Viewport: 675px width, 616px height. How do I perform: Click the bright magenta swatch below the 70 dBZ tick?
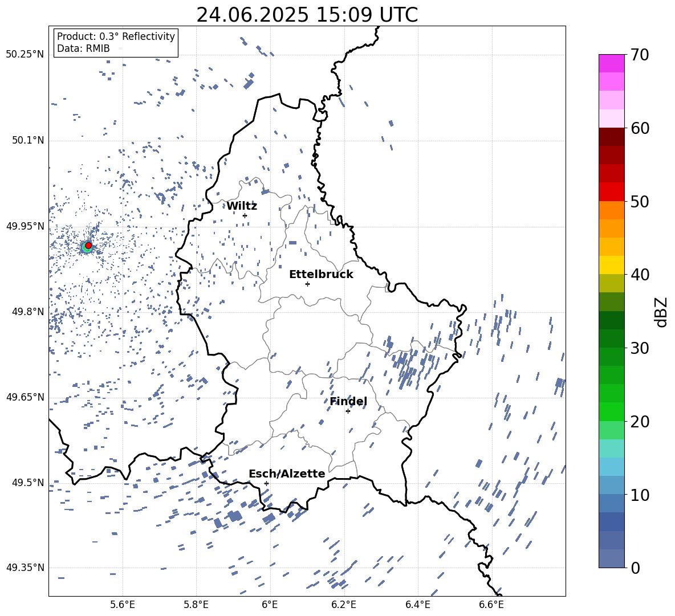(x=611, y=63)
